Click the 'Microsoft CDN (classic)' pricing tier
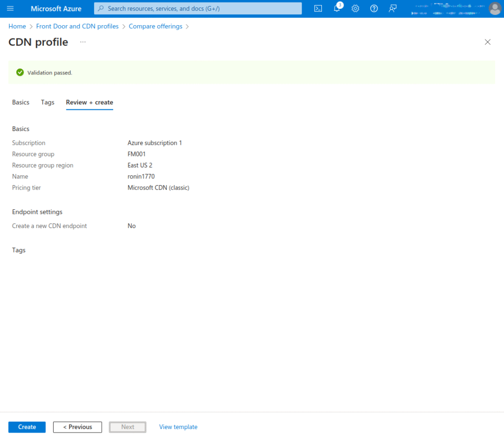This screenshot has width=504, height=437. tap(158, 188)
